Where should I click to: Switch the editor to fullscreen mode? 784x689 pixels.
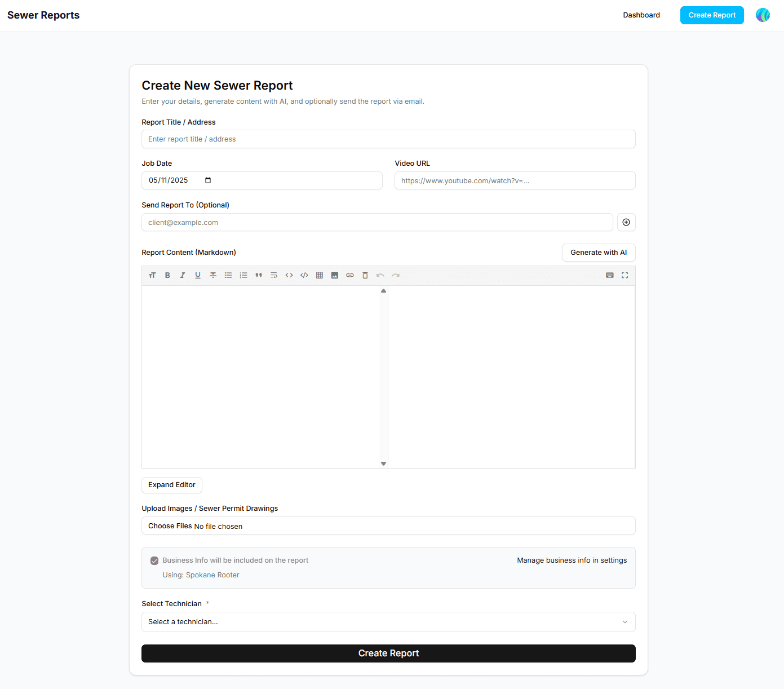[x=625, y=275]
